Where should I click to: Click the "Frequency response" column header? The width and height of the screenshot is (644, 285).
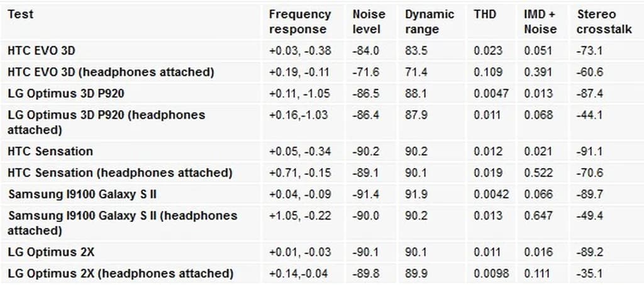tap(300, 21)
